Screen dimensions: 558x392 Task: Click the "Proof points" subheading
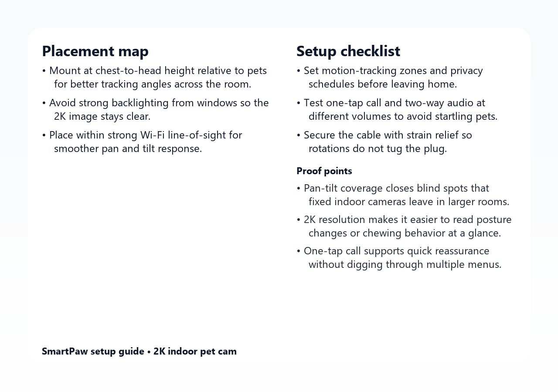pos(324,171)
